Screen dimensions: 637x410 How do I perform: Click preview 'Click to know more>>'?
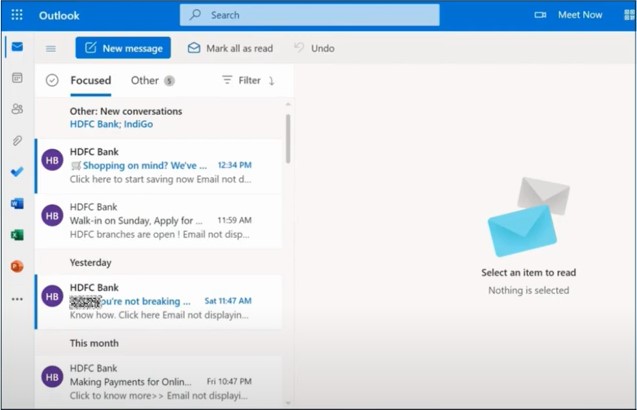[x=116, y=395]
